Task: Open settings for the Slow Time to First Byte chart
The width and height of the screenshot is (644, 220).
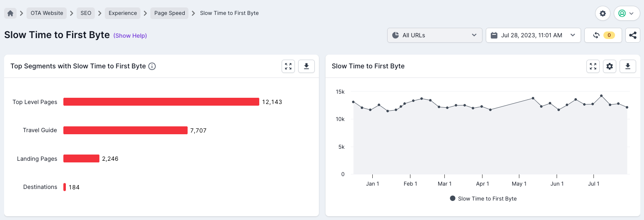Action: click(x=610, y=66)
